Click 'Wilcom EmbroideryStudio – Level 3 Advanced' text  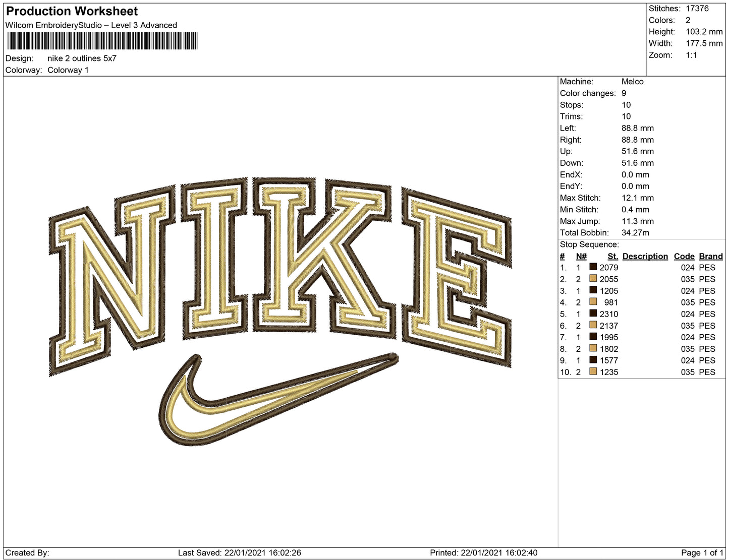(91, 25)
